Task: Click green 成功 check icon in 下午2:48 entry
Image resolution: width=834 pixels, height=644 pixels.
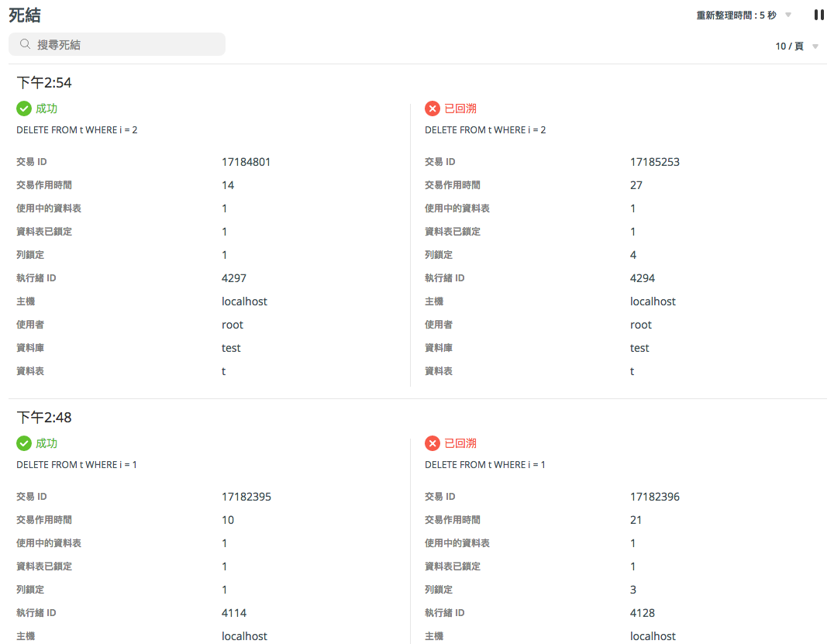Action: [24, 443]
